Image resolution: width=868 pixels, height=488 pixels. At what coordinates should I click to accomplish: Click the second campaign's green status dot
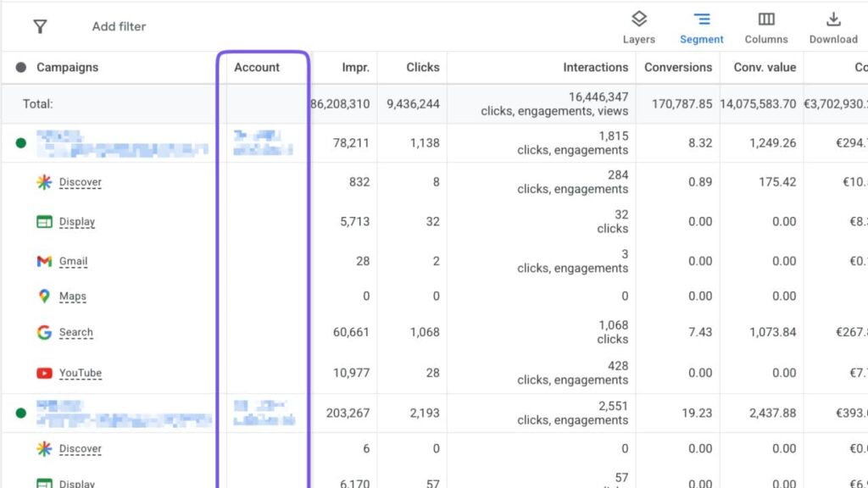21,413
